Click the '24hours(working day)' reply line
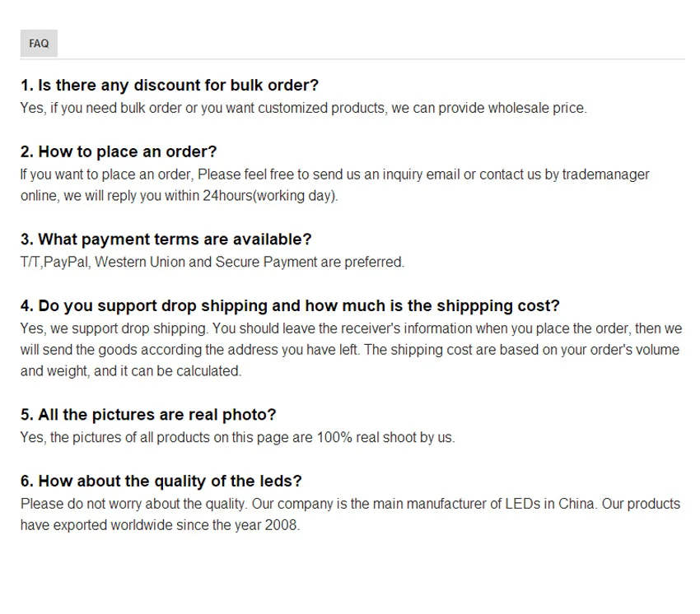 pos(180,196)
